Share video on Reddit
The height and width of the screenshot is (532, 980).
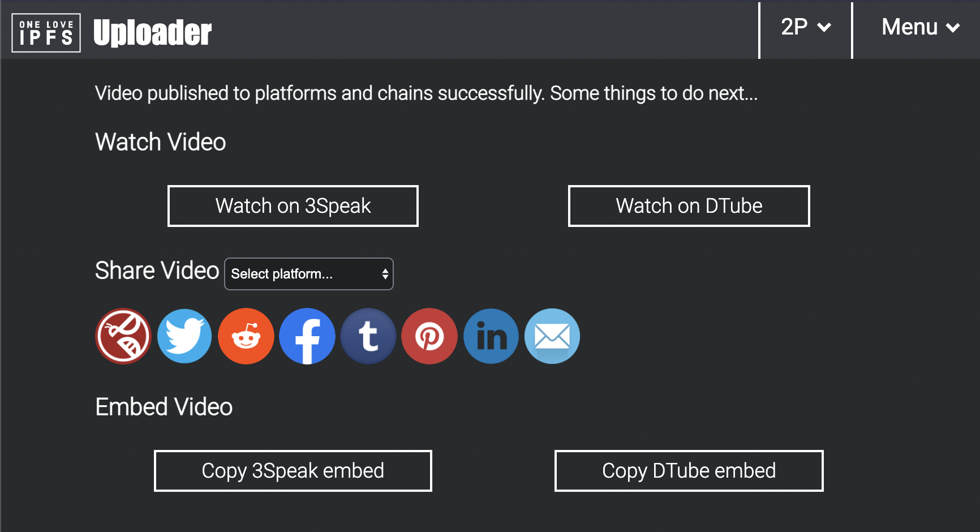[246, 336]
